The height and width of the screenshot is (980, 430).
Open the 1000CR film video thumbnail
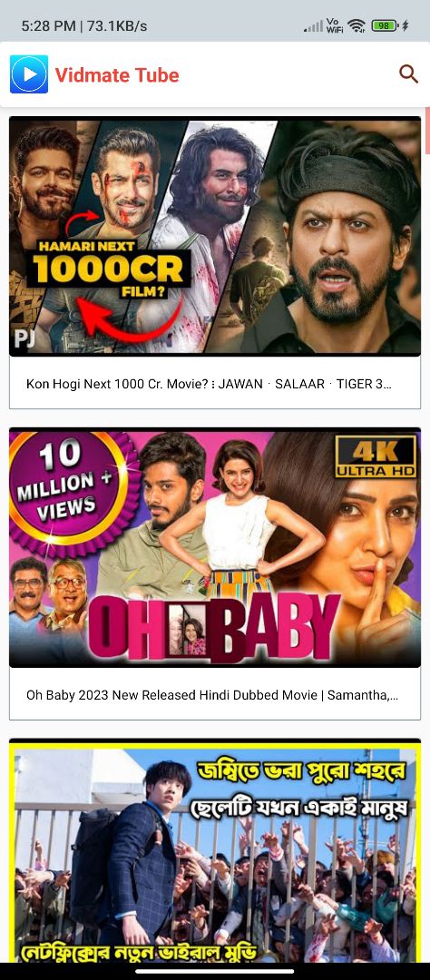pyautogui.click(x=215, y=236)
